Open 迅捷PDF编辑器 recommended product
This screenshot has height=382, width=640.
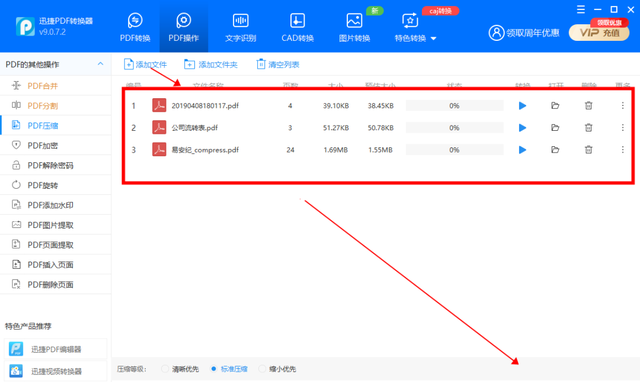click(56, 349)
